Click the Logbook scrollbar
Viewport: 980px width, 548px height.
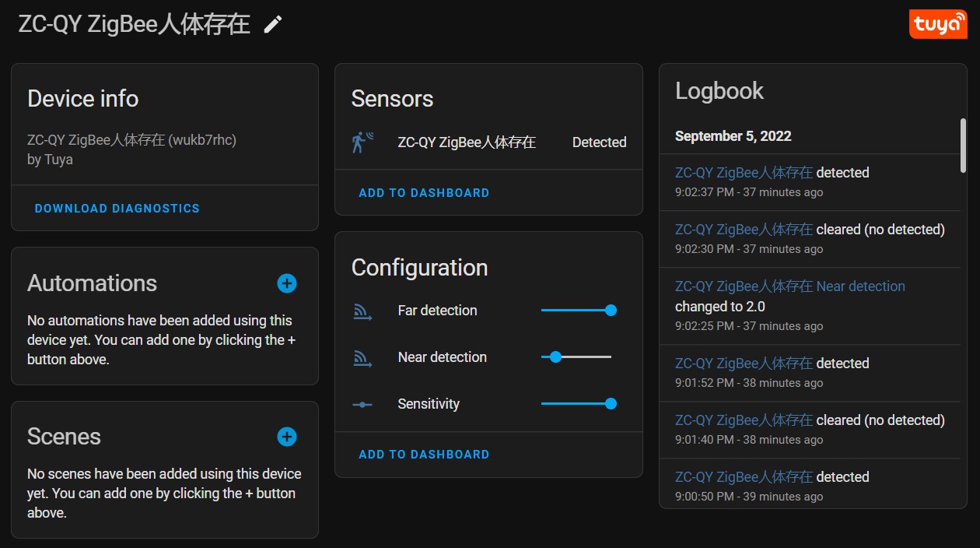click(964, 145)
